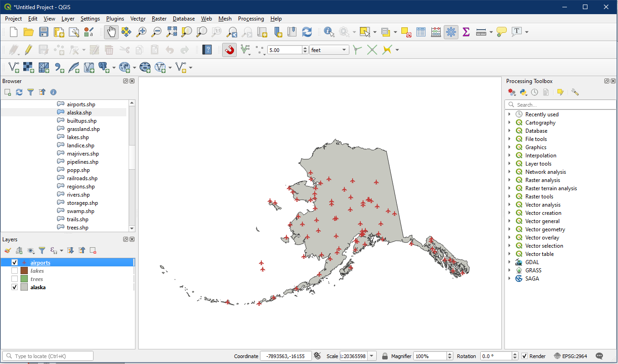
Task: Uncheck the airports layer visibility checkbox
Action: coord(15,263)
